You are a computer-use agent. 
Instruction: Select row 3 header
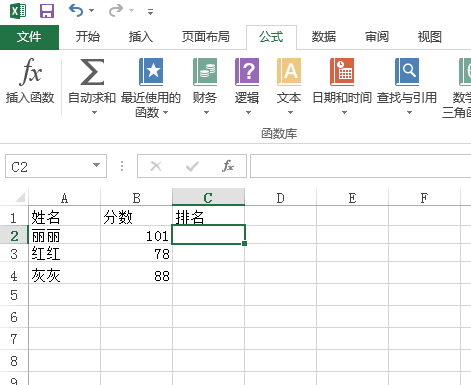tap(14, 254)
